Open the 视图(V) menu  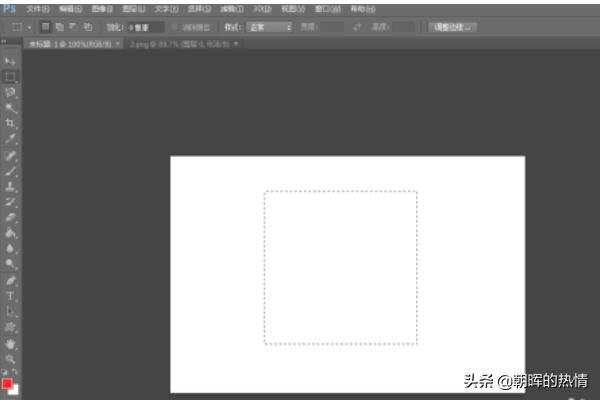[x=293, y=9]
